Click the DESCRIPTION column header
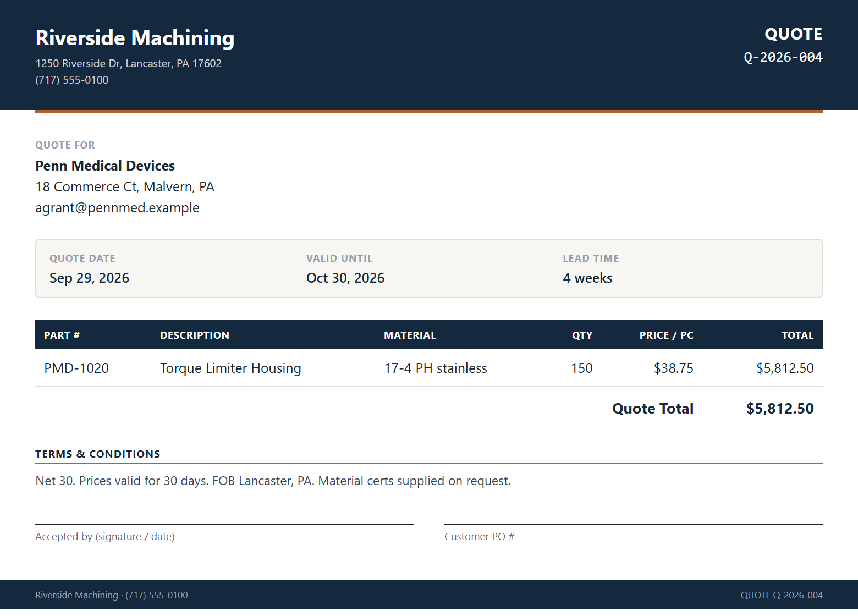858x616 pixels. [195, 335]
